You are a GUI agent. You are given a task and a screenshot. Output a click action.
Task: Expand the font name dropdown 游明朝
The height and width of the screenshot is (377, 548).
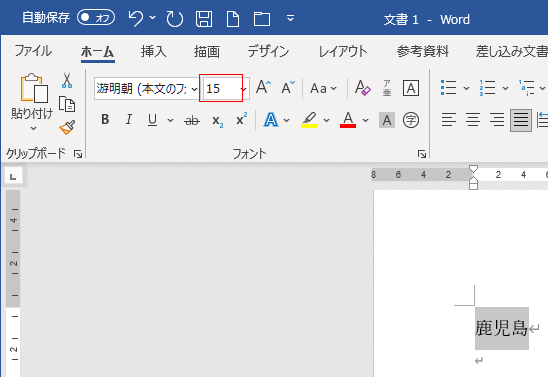click(194, 89)
